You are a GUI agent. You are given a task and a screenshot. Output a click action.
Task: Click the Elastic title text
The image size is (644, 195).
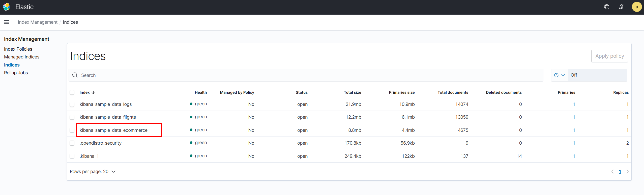pos(24,7)
